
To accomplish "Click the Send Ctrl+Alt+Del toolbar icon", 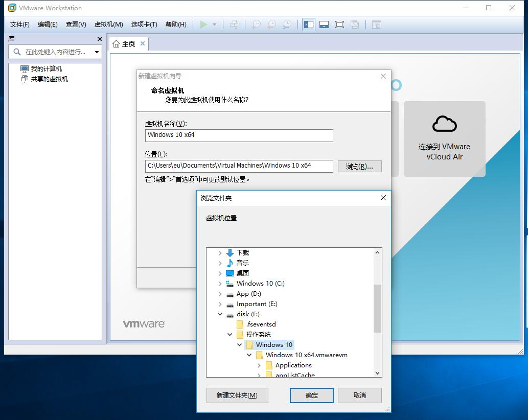I will [234, 25].
